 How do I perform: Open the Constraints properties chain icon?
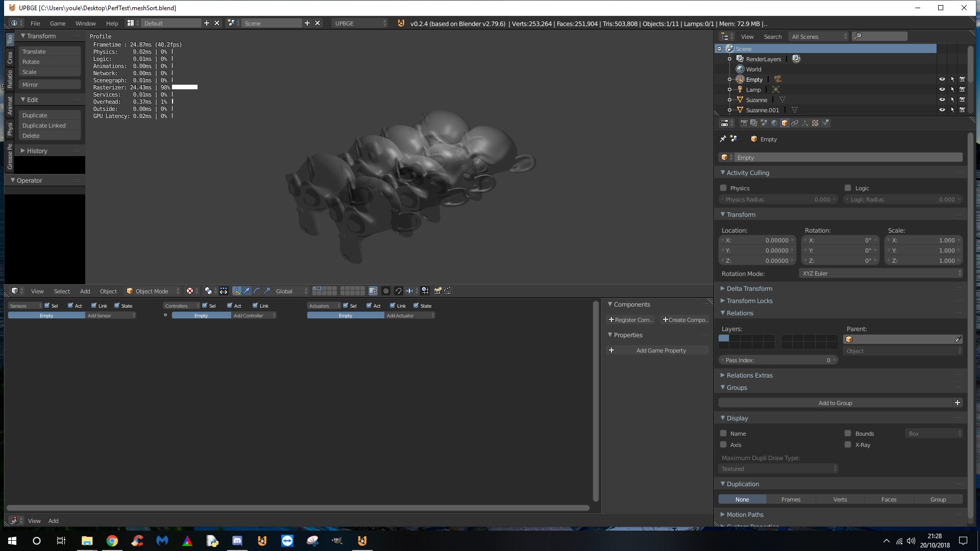[x=795, y=123]
